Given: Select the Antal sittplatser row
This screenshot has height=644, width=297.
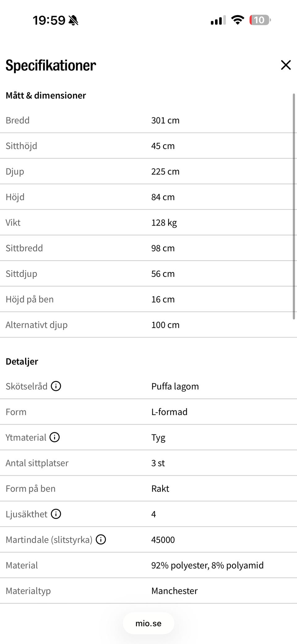Looking at the screenshot, I should [148, 463].
